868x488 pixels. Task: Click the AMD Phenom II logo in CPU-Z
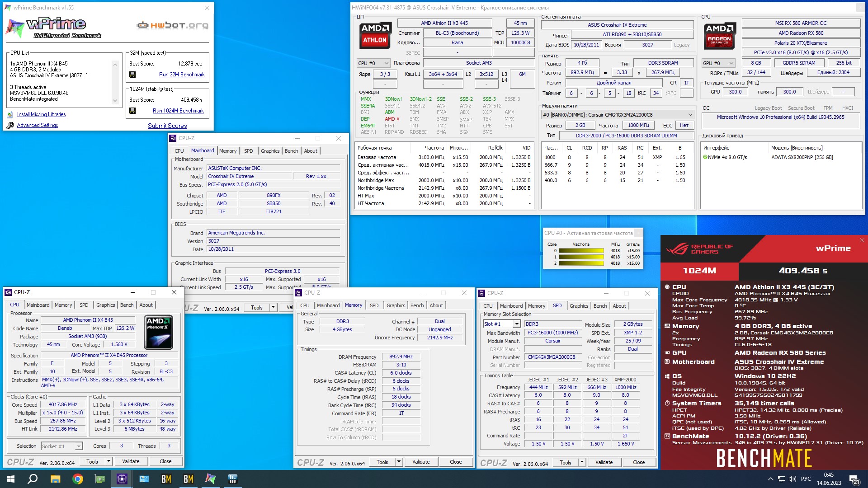[158, 332]
